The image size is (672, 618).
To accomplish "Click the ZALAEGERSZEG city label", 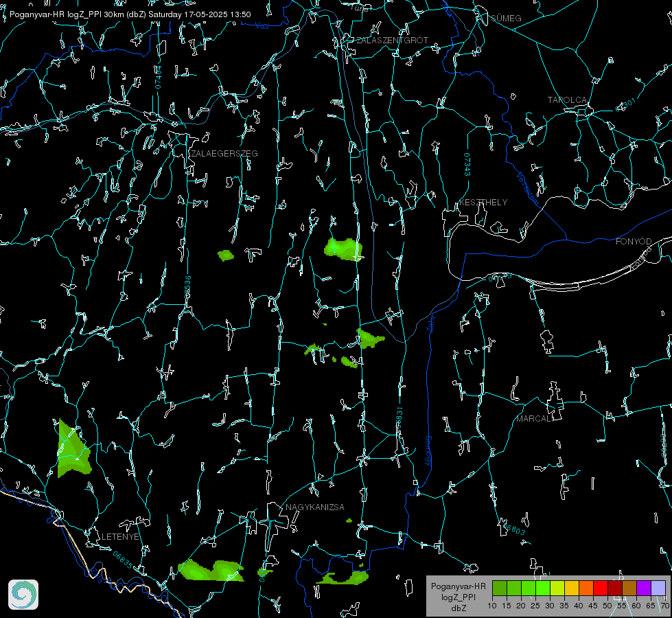I will click(x=224, y=153).
